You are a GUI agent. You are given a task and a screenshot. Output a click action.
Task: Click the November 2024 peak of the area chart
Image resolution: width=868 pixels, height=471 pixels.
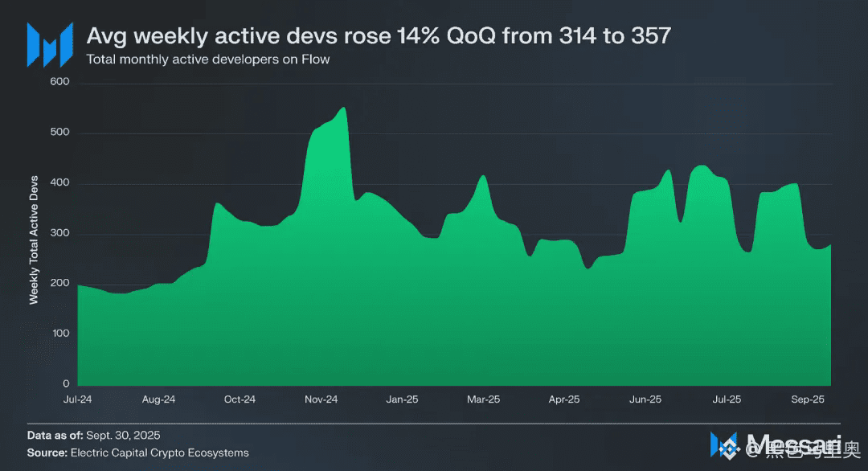(344, 108)
